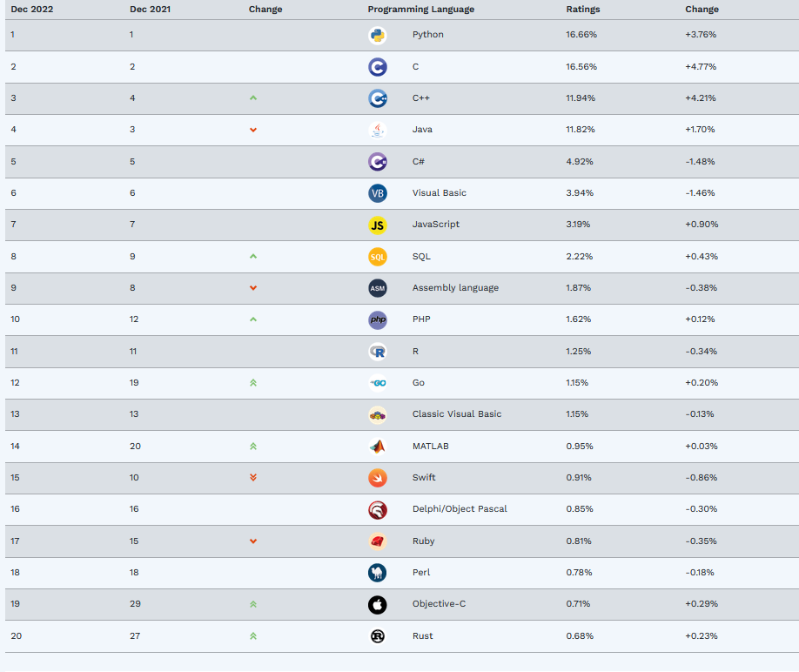Screen dimensions: 799x672
Task: Click the Perl camel logo icon
Action: coord(377,573)
